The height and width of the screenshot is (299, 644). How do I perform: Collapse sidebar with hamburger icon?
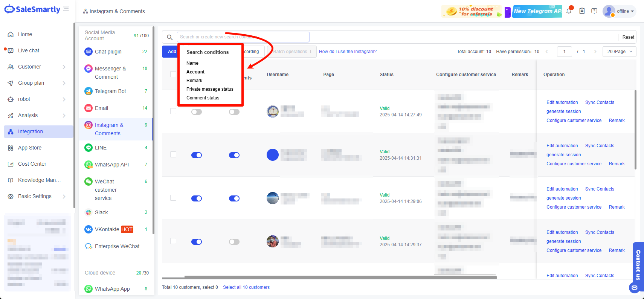tap(66, 9)
